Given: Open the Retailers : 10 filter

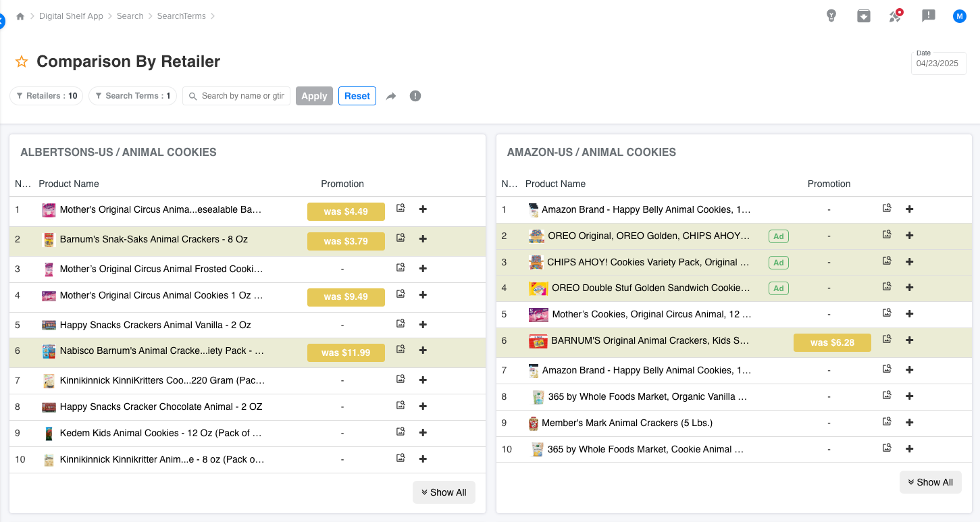Looking at the screenshot, I should [46, 96].
